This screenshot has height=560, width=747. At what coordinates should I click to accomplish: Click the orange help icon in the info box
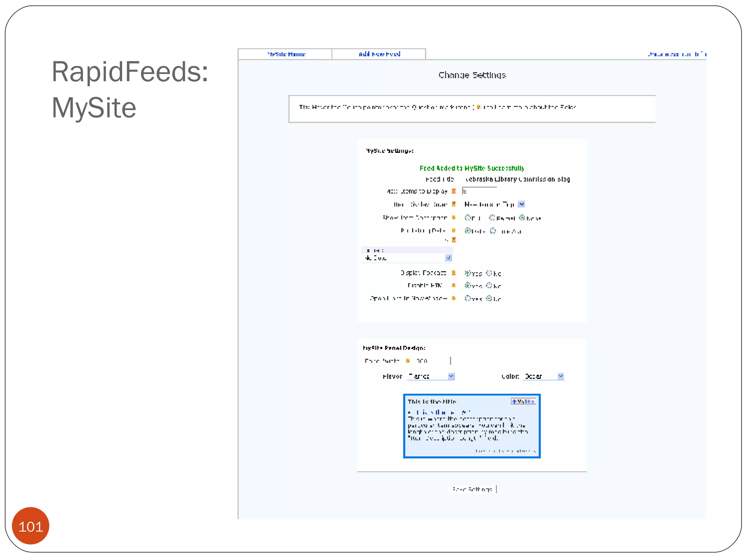click(x=479, y=107)
